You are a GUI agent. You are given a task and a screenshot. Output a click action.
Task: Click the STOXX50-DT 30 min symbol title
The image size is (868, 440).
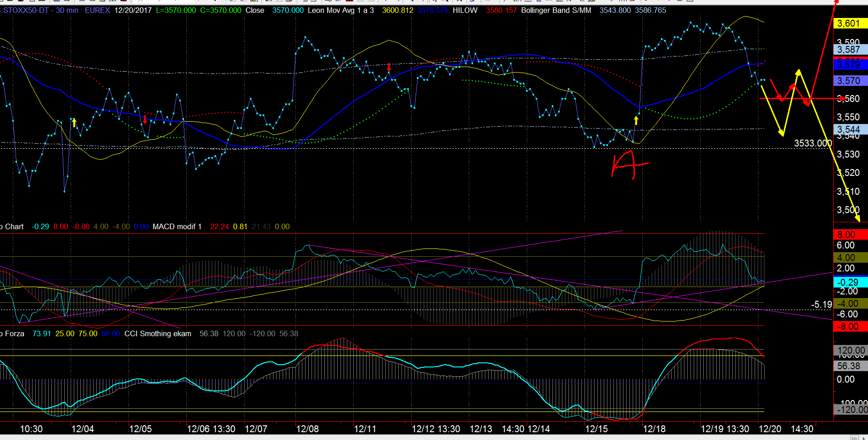(x=39, y=10)
